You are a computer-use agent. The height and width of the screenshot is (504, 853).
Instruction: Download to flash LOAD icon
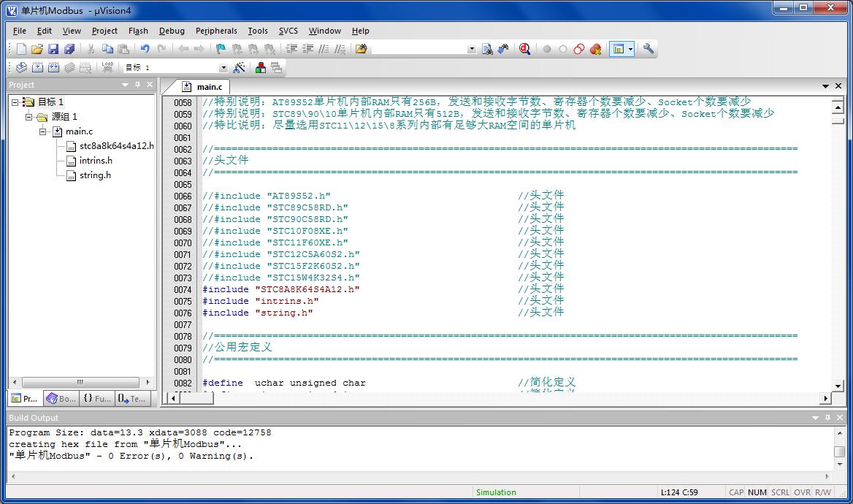pyautogui.click(x=107, y=67)
